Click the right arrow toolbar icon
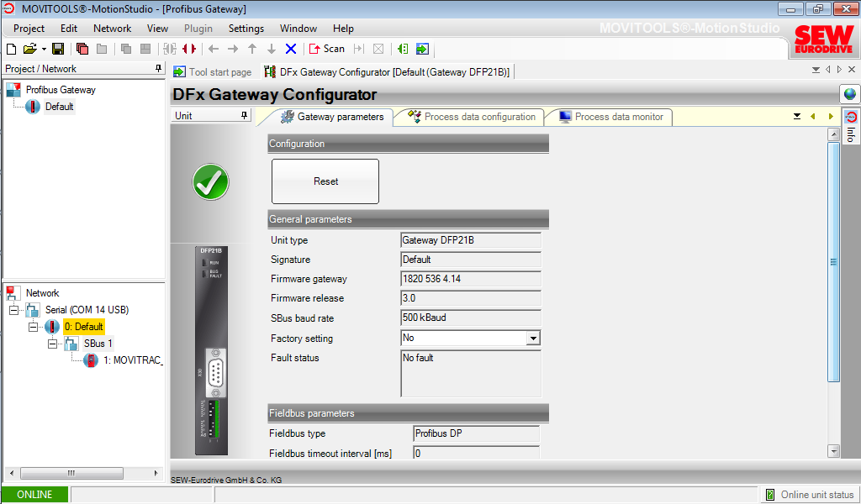The height and width of the screenshot is (504, 861). point(233,49)
